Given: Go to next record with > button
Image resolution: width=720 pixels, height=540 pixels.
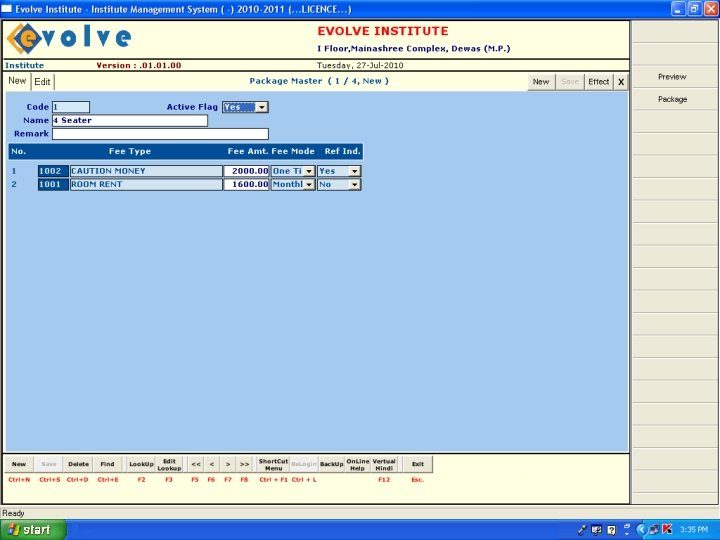Looking at the screenshot, I should pos(228,464).
